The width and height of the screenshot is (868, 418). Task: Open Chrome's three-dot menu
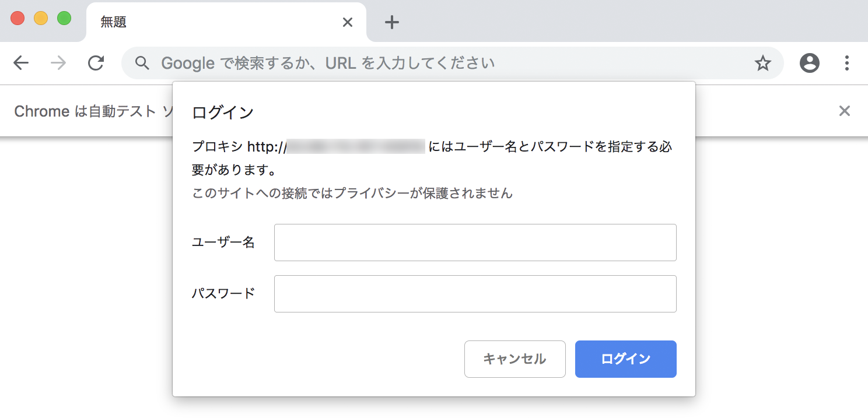[x=846, y=62]
